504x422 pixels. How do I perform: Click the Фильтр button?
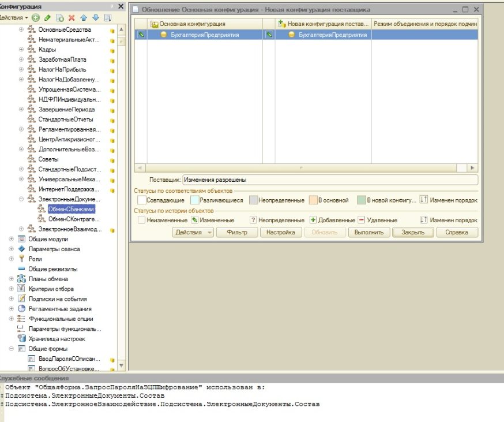pos(237,232)
